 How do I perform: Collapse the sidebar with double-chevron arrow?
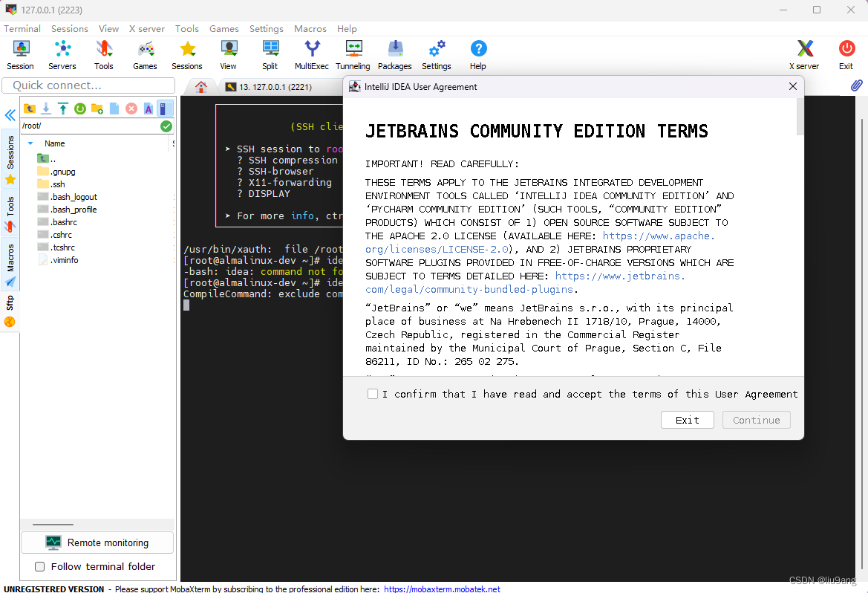(x=10, y=115)
